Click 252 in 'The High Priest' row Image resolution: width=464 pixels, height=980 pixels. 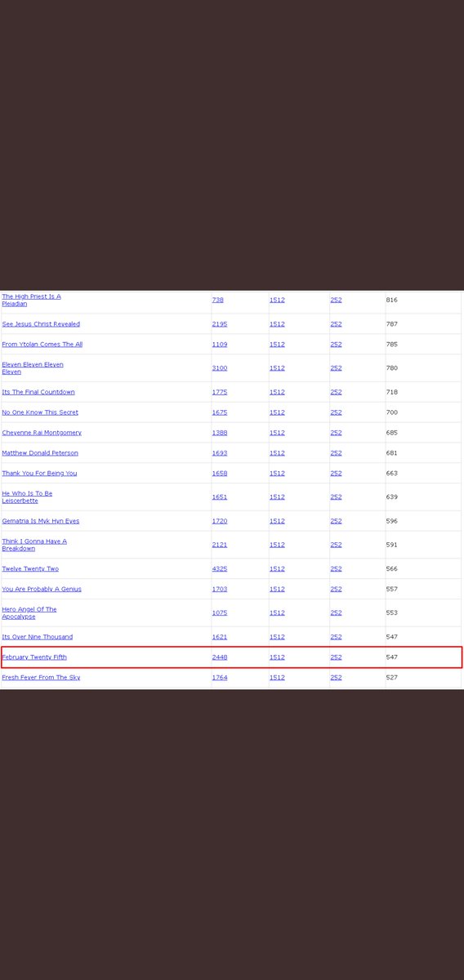tap(337, 301)
